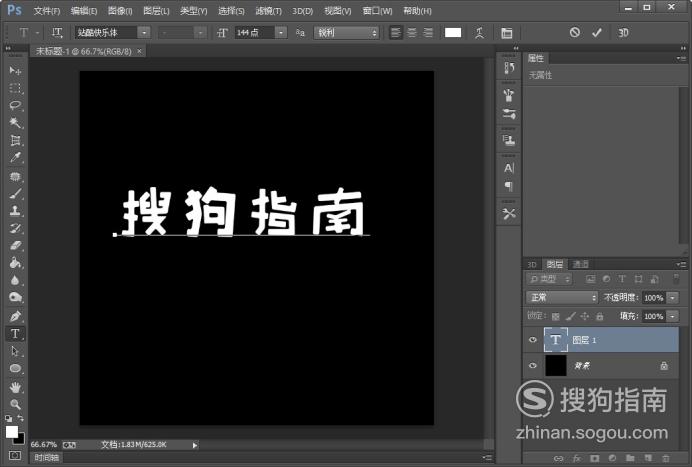Toggle lock image pixels brush icon
The image size is (692, 467).
coord(570,316)
